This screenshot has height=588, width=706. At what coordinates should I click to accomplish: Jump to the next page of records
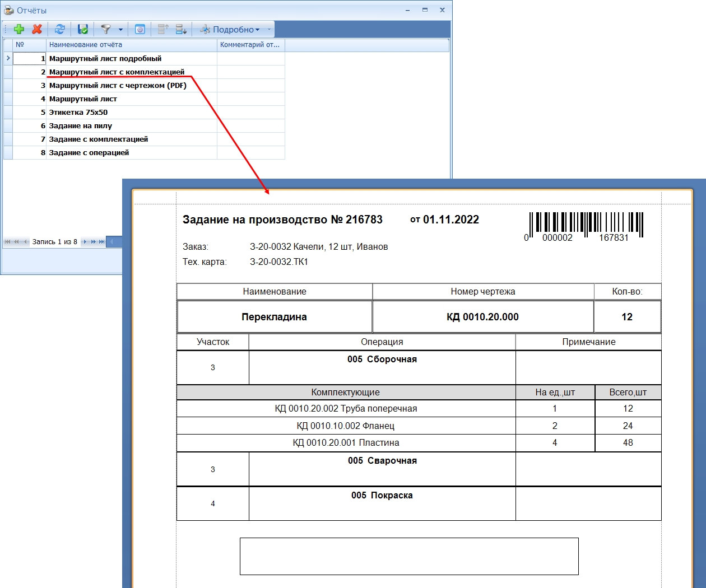tap(94, 242)
